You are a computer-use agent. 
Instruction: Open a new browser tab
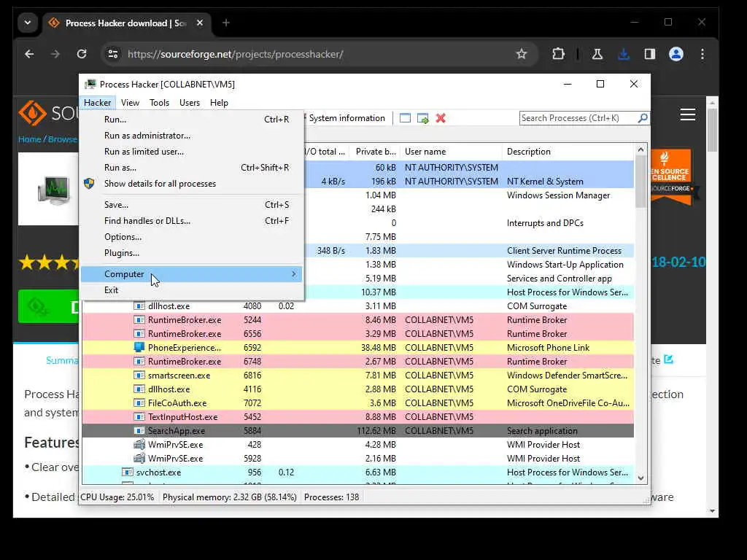click(x=226, y=23)
